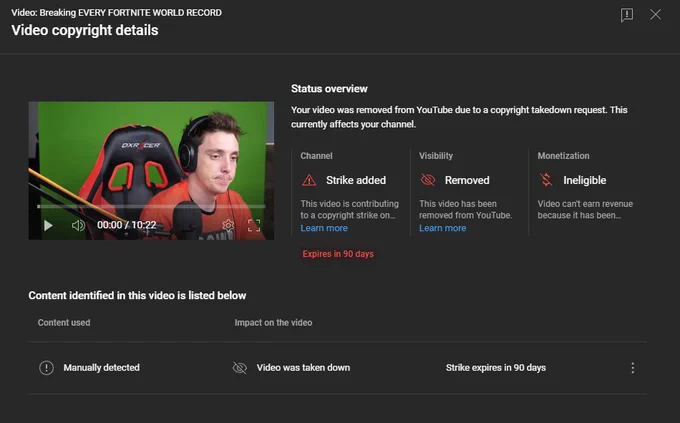Open the three-dot menu for the claim row
Viewport: 680px width, 423px height.
tap(633, 368)
